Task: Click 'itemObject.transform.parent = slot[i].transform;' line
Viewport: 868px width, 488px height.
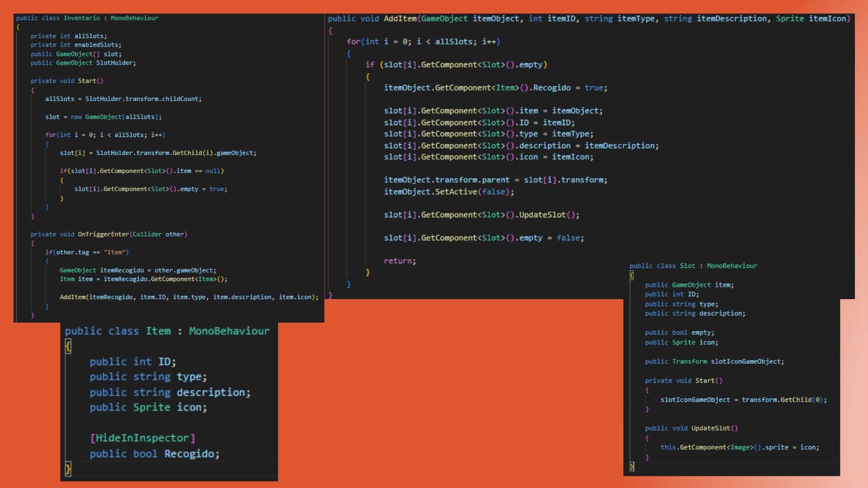Action: [x=496, y=180]
